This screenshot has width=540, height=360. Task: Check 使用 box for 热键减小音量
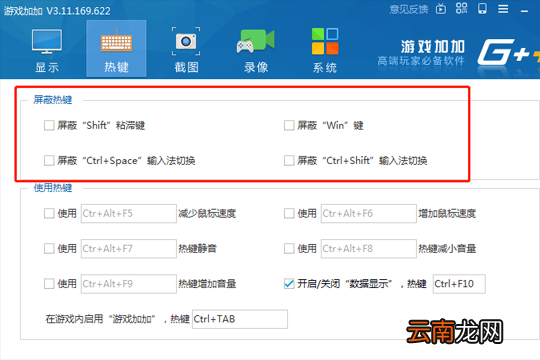click(289, 249)
